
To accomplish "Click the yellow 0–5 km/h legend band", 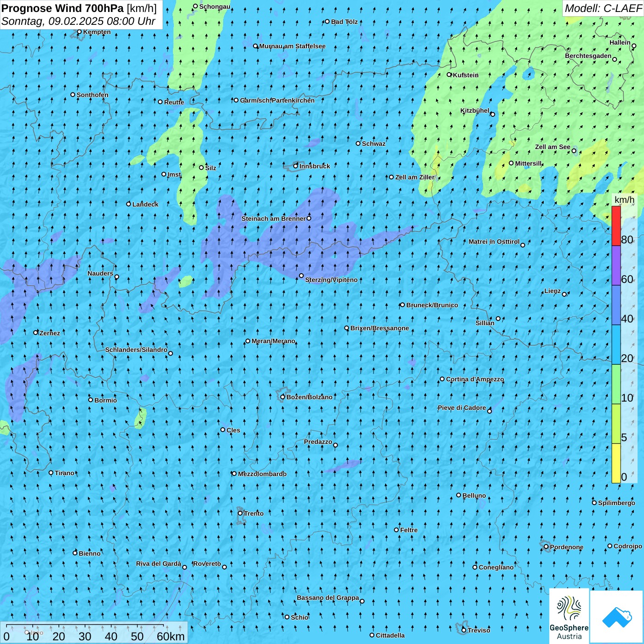I will (616, 463).
